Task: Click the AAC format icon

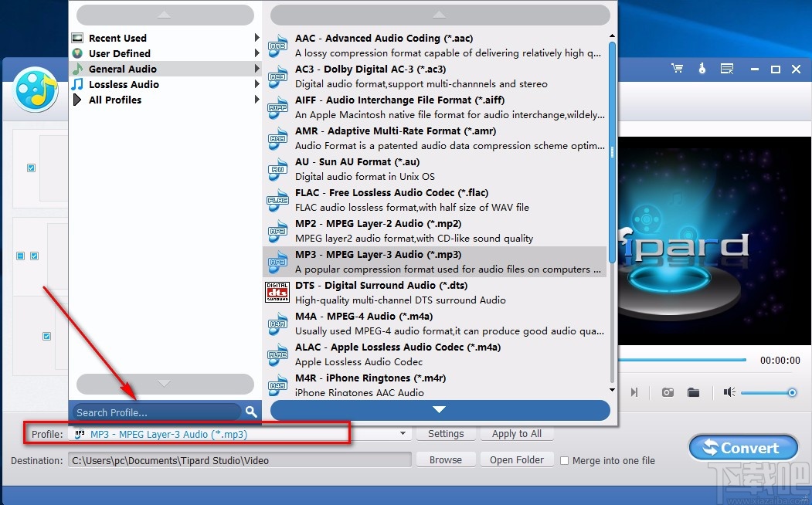Action: (x=278, y=46)
